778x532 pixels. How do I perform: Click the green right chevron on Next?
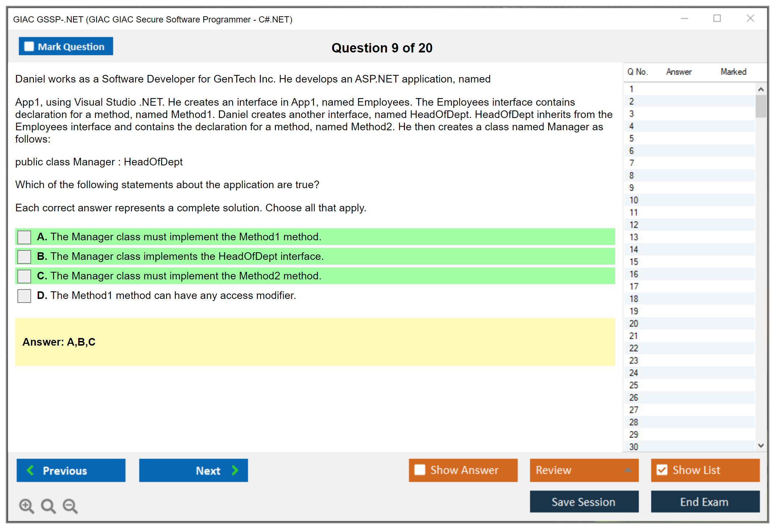coord(235,470)
